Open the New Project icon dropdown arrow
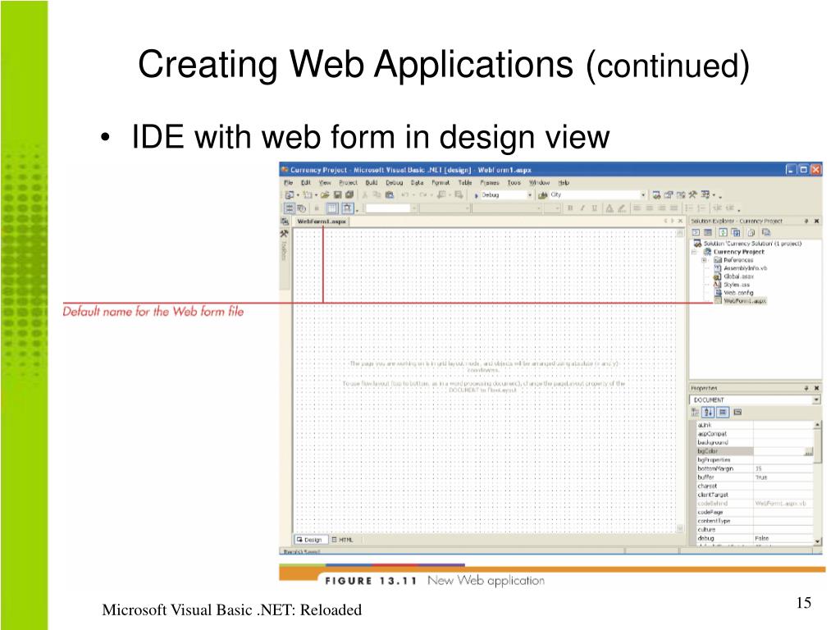840x630 pixels. (298, 195)
